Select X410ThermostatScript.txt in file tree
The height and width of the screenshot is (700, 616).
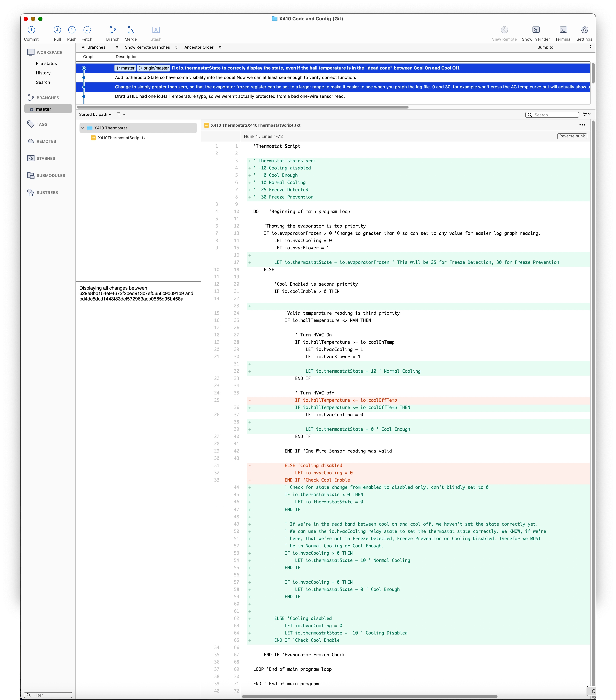(122, 138)
